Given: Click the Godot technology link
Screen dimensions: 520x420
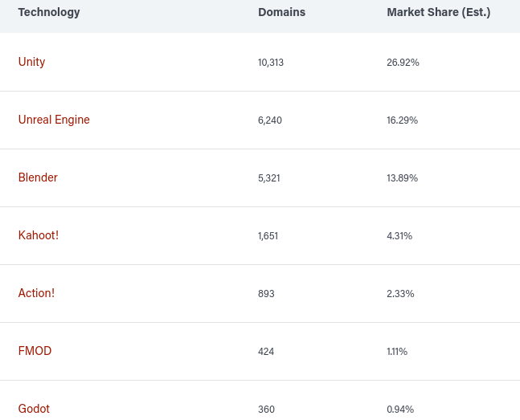Looking at the screenshot, I should (34, 409).
